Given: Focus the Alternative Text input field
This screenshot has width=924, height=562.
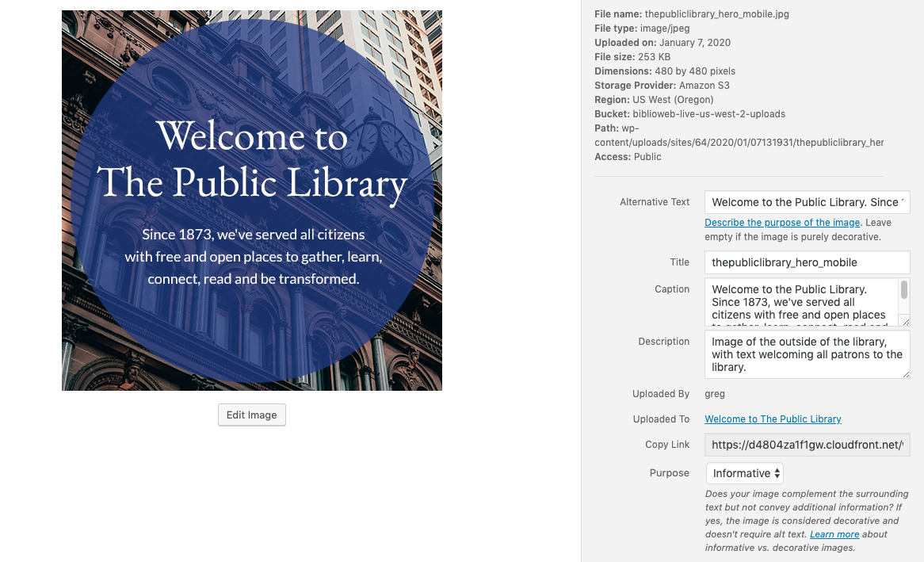Looking at the screenshot, I should click(807, 202).
